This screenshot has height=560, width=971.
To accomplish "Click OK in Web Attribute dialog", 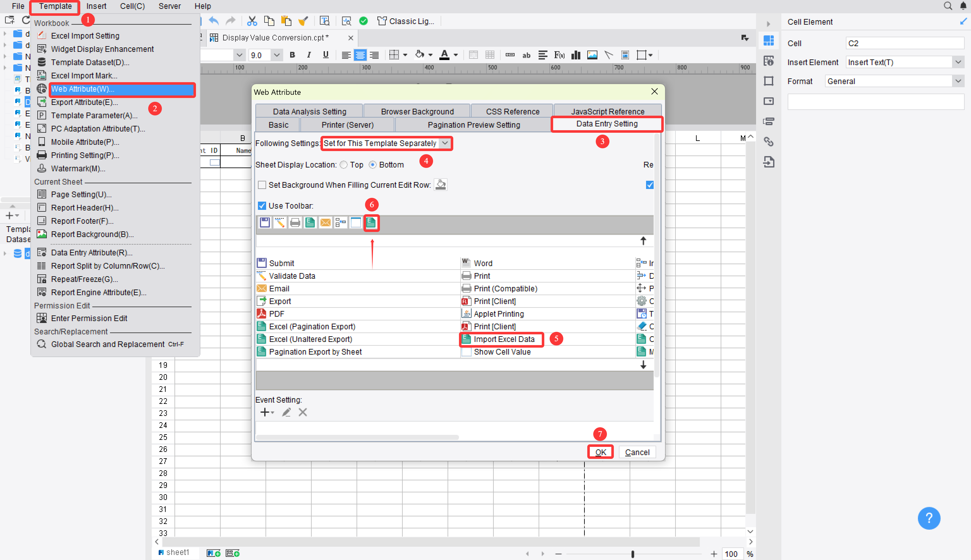I will click(x=600, y=452).
